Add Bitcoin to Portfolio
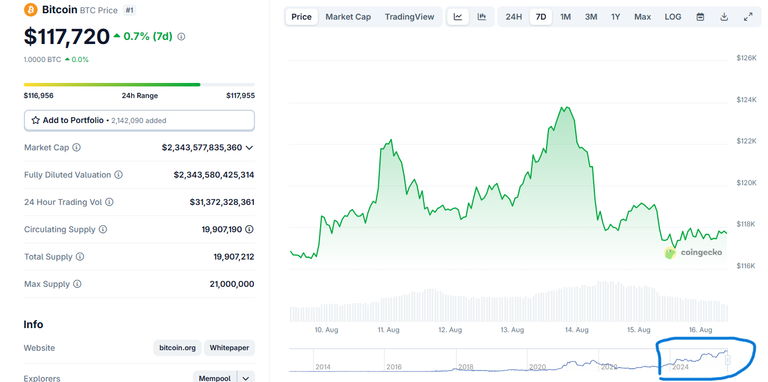This screenshot has width=768, height=382. click(x=139, y=120)
